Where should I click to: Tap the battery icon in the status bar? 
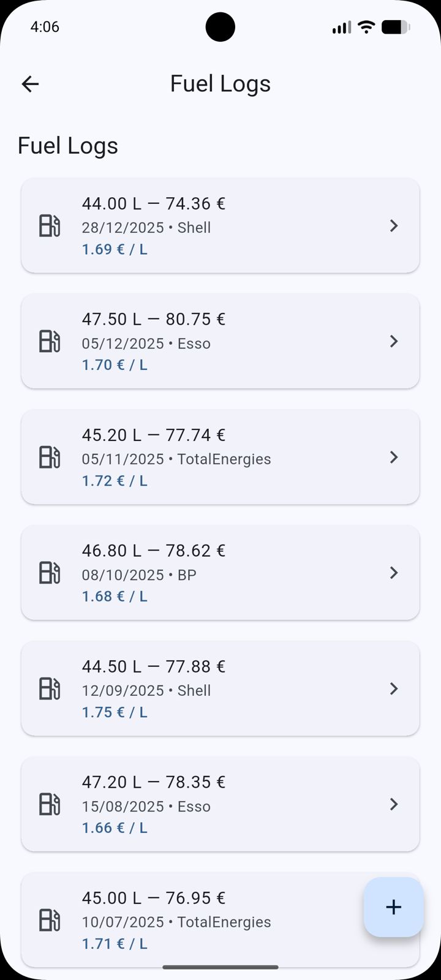pyautogui.click(x=395, y=27)
